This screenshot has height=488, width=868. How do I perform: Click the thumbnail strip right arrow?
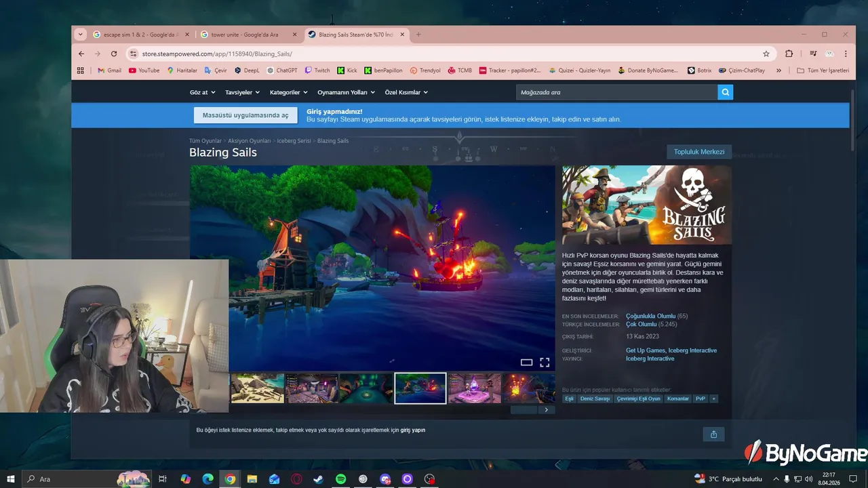point(547,409)
